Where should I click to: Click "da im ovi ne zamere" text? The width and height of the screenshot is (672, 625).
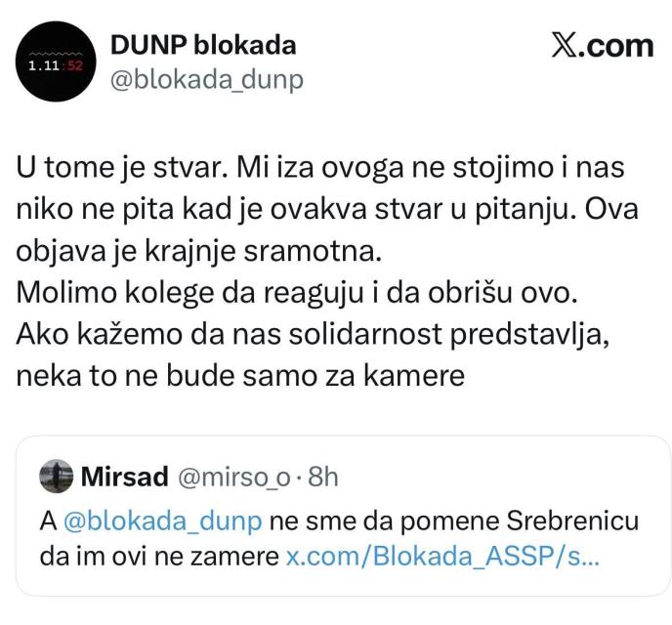tap(158, 559)
